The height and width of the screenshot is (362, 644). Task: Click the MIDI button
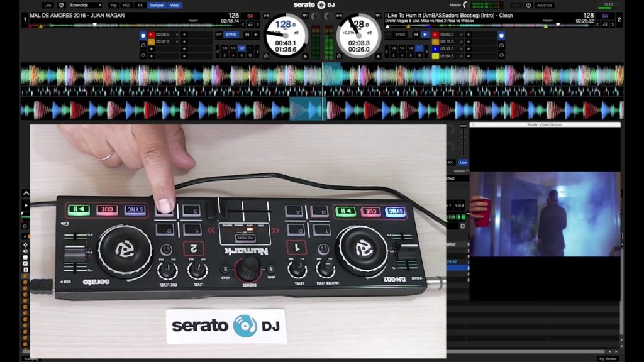coord(516,5)
